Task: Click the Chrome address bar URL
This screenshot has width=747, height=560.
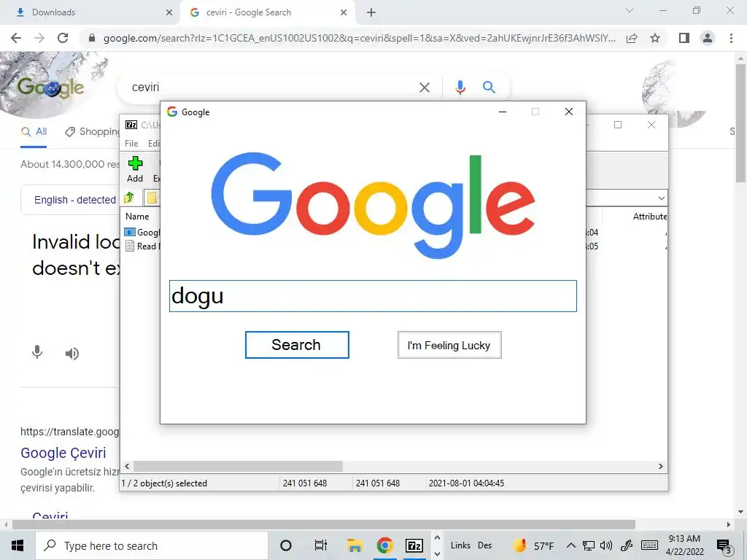Action: coord(359,38)
